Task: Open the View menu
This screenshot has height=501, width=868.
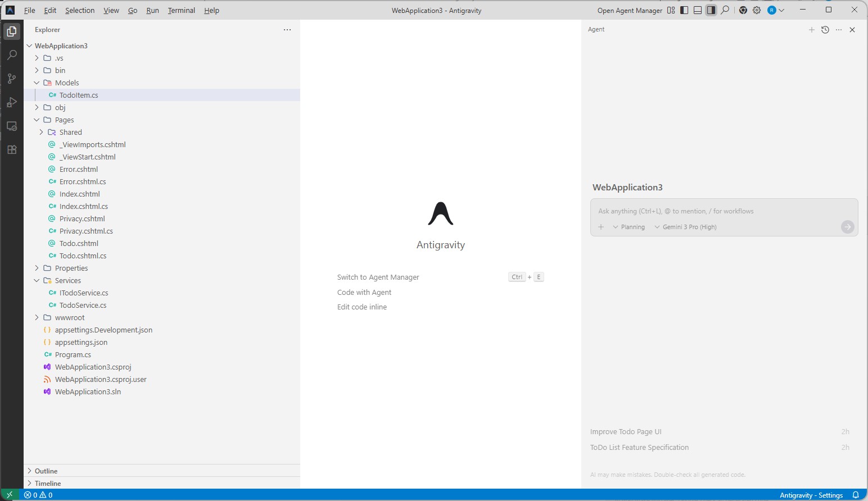Action: (111, 10)
